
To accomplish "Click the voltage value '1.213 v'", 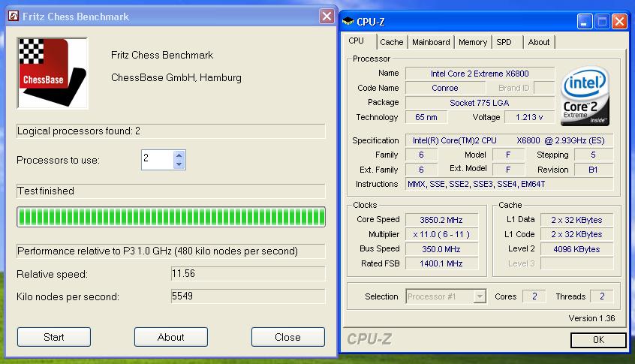I will click(x=529, y=117).
